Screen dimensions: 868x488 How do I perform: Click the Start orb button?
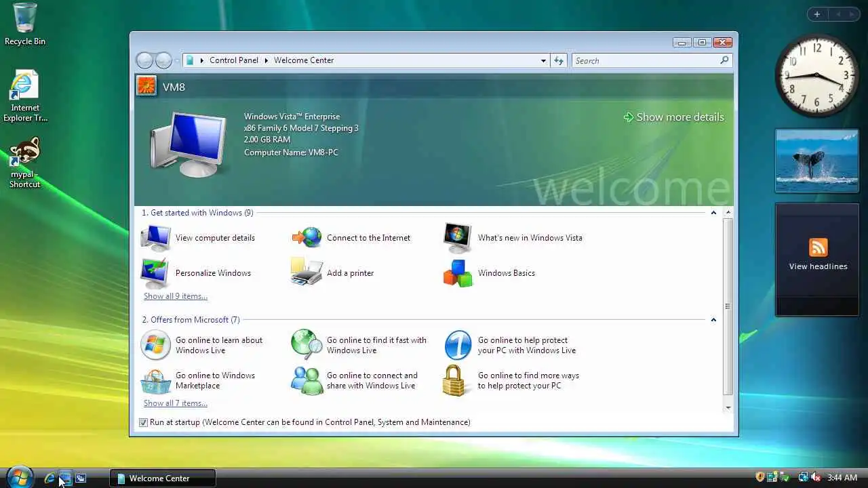(x=19, y=477)
